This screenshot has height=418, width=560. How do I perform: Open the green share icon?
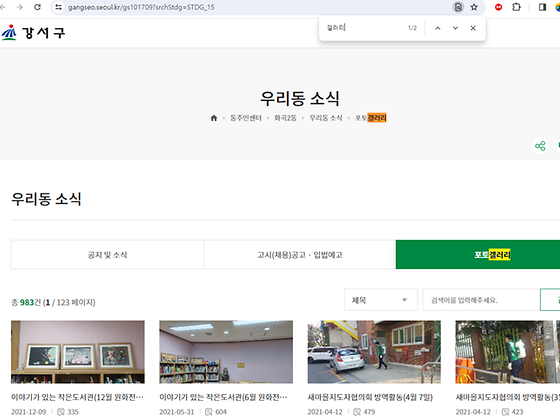tap(540, 146)
